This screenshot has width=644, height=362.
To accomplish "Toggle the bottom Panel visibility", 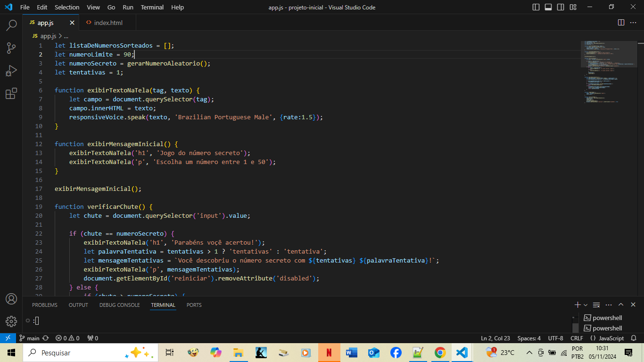I will coord(548,7).
